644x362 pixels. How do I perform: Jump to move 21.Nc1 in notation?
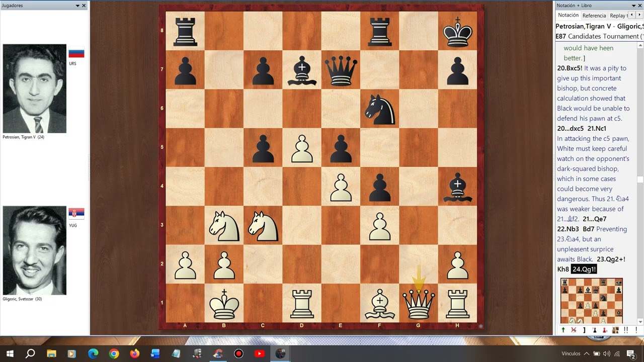pyautogui.click(x=597, y=128)
